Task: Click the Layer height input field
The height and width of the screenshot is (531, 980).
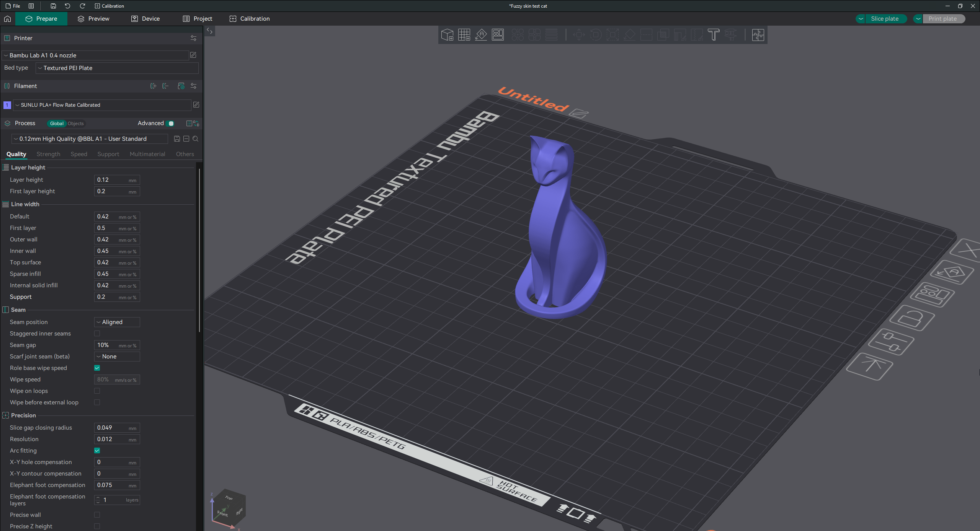Action: click(111, 180)
